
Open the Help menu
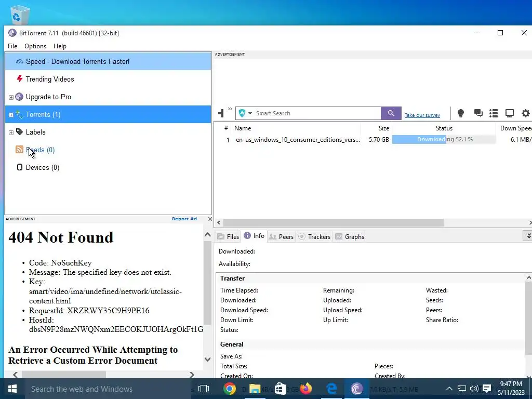tap(60, 46)
